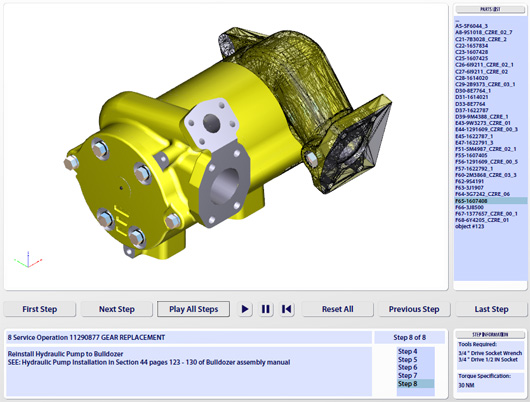Select part D30-8E7764_1
Screen dimensions: 530x402
[x=473, y=91]
